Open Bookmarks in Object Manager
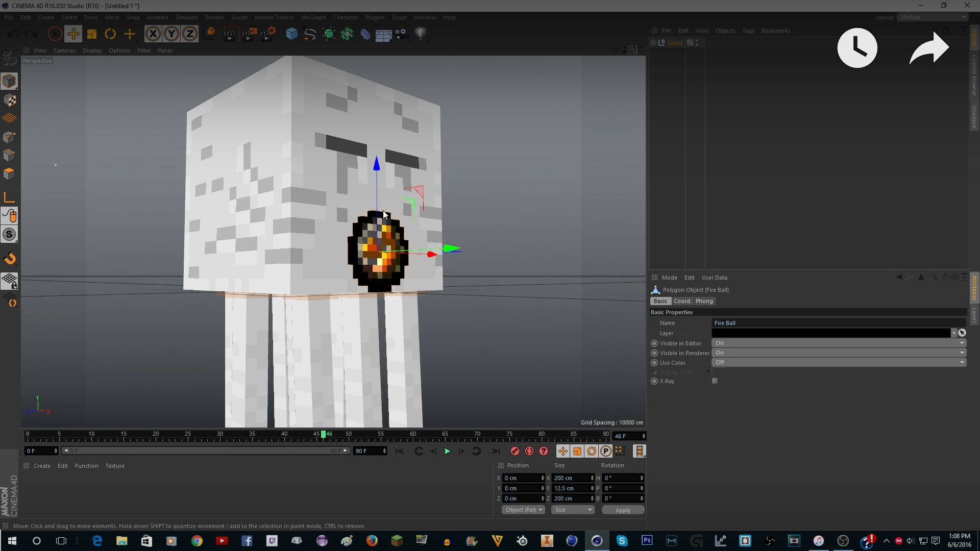This screenshot has height=551, width=980. [x=776, y=31]
